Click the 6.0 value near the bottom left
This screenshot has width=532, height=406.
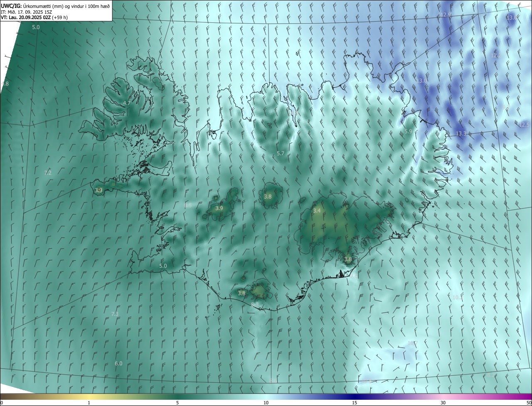118,364
